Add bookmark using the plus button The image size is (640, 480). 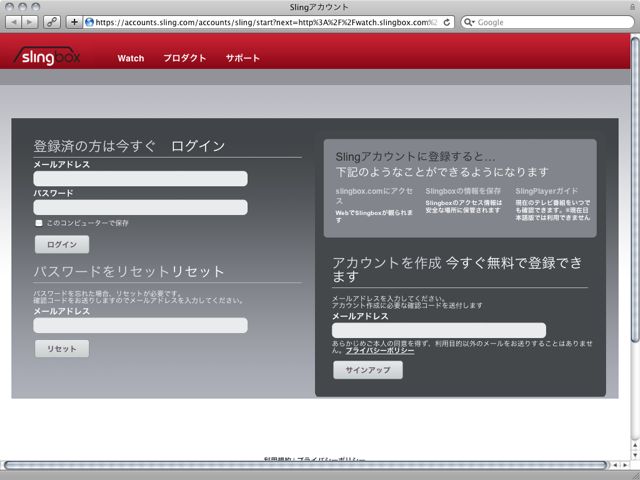(x=74, y=22)
